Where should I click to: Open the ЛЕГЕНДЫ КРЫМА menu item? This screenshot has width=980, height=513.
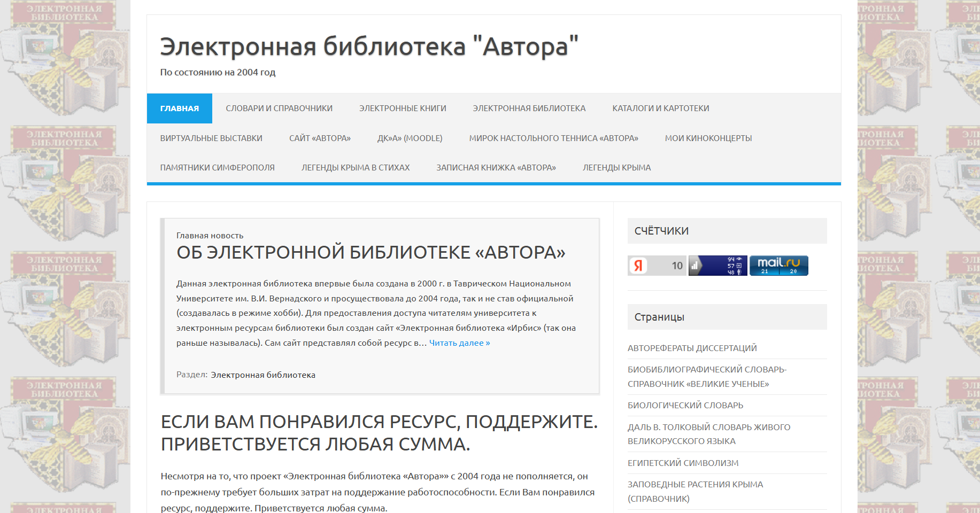point(617,168)
